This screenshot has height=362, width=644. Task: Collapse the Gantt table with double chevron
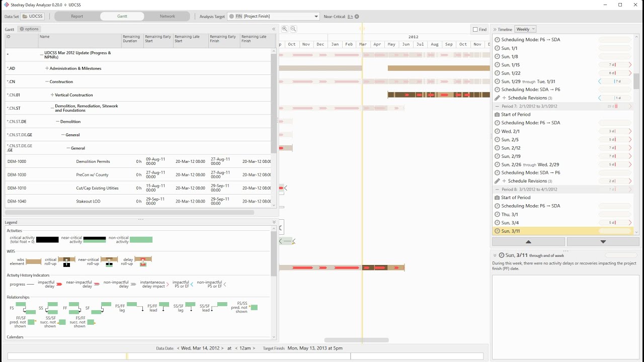tap(274, 29)
